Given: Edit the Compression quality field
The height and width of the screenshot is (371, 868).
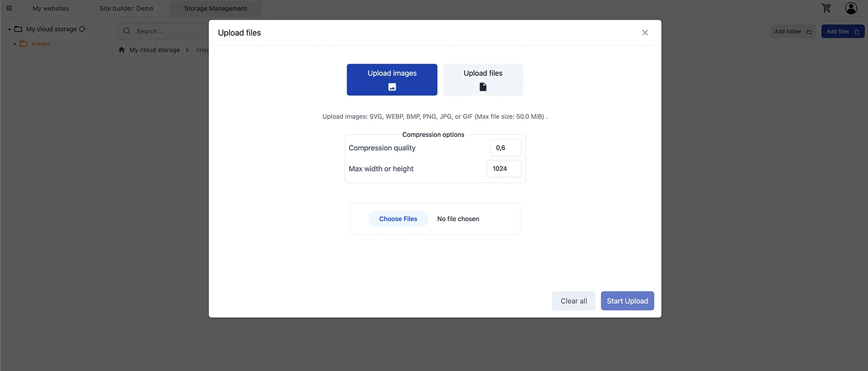Looking at the screenshot, I should [x=505, y=148].
